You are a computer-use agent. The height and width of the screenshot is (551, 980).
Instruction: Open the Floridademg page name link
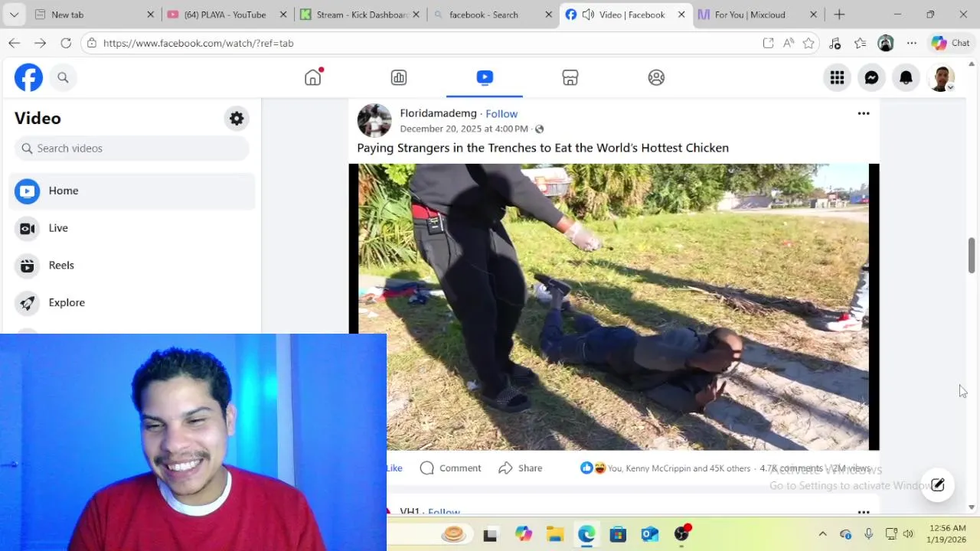pos(438,113)
